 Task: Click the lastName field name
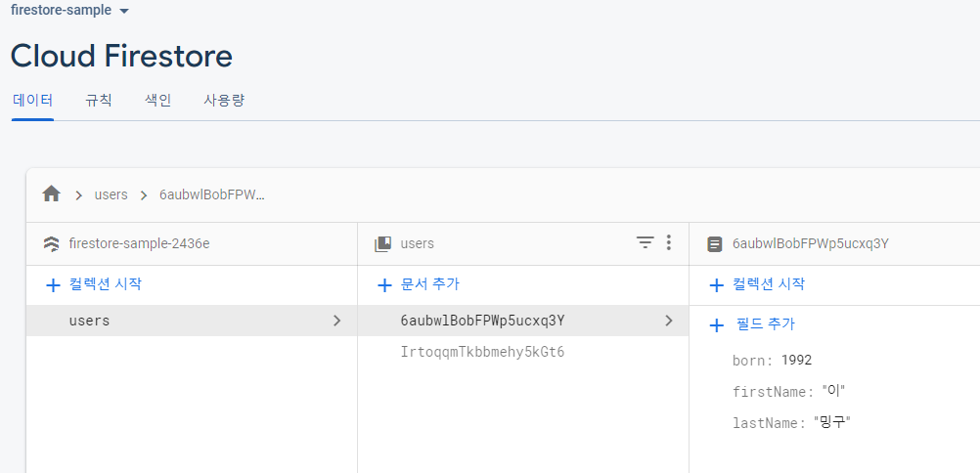(770, 423)
